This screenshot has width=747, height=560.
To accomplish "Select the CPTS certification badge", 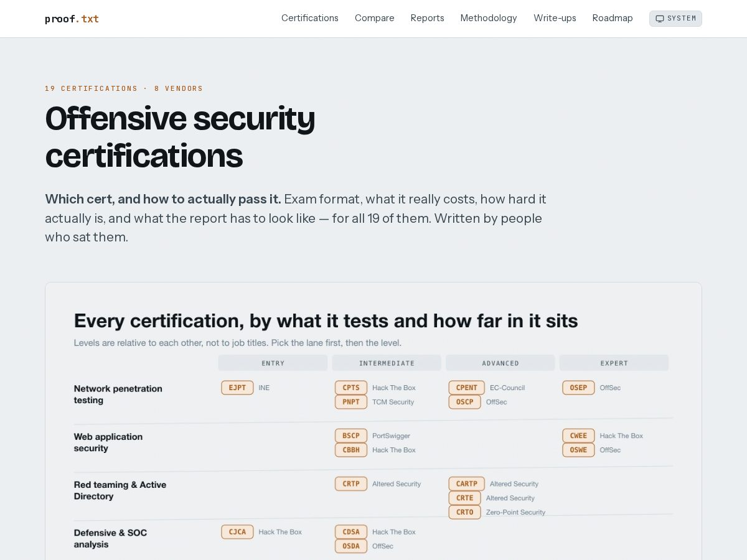I will coord(351,388).
